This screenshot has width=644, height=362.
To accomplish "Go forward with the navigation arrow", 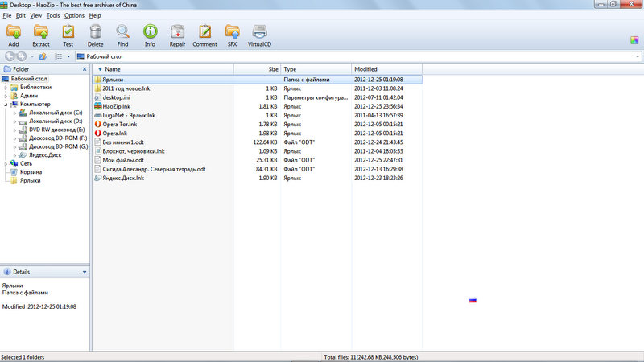I will [22, 56].
